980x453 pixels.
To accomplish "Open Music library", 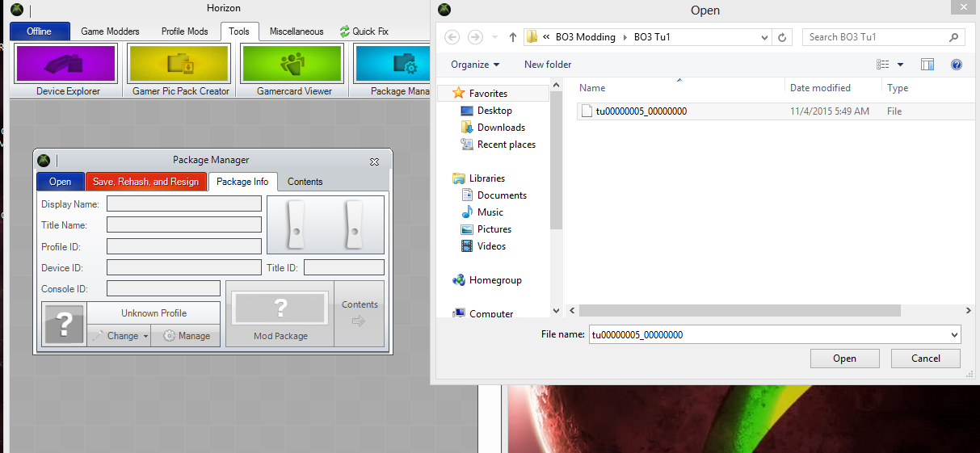I will (490, 212).
